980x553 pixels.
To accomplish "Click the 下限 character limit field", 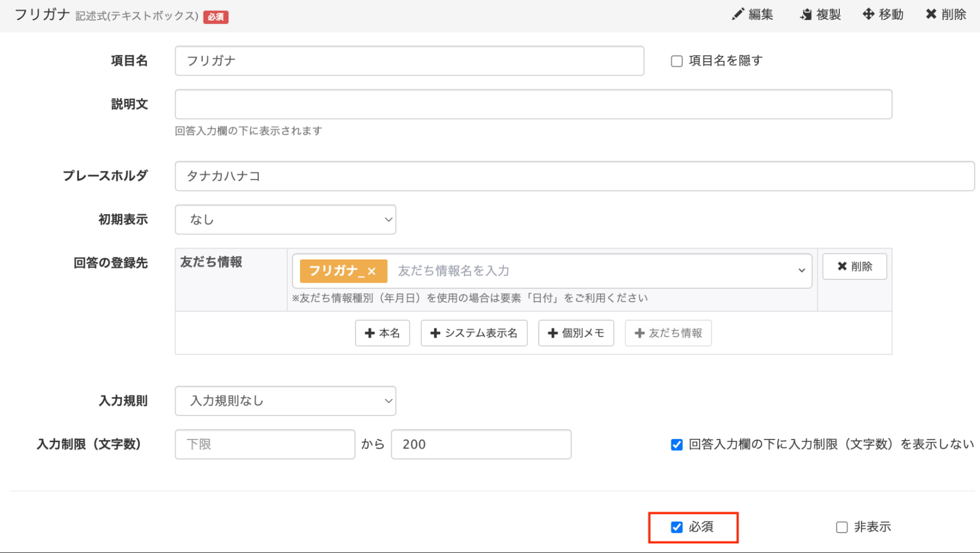I will point(265,444).
